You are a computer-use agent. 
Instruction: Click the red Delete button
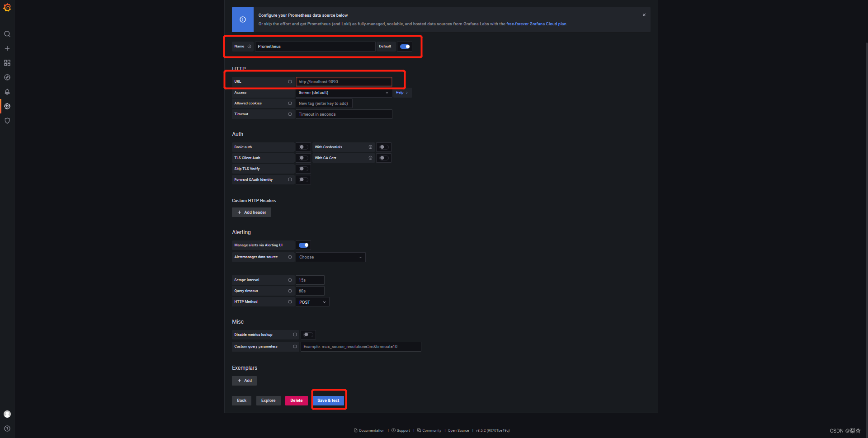[x=296, y=400]
